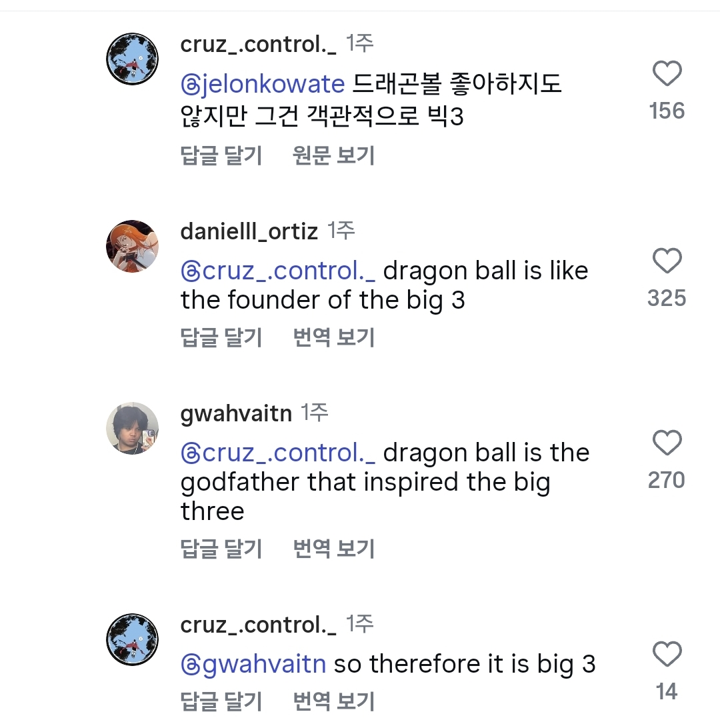Open the danielll_ortiz username
This screenshot has height=728, width=720.
point(249,232)
